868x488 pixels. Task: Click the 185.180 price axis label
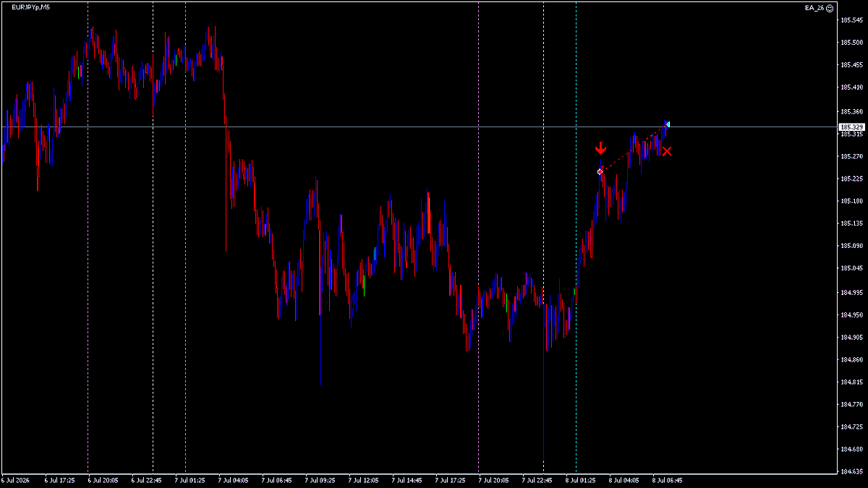click(851, 201)
